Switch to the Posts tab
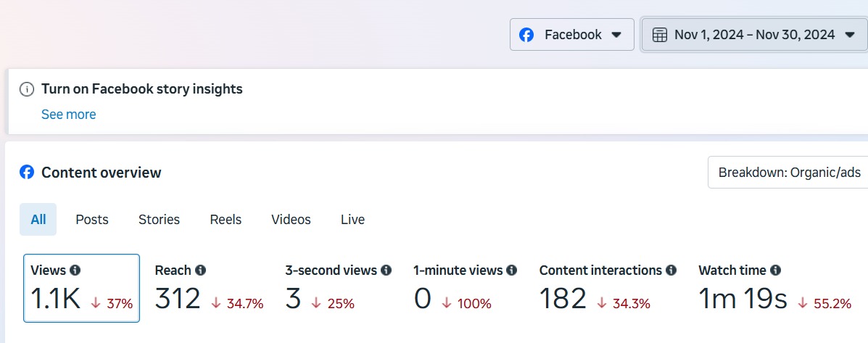Image resolution: width=868 pixels, height=343 pixels. click(92, 220)
